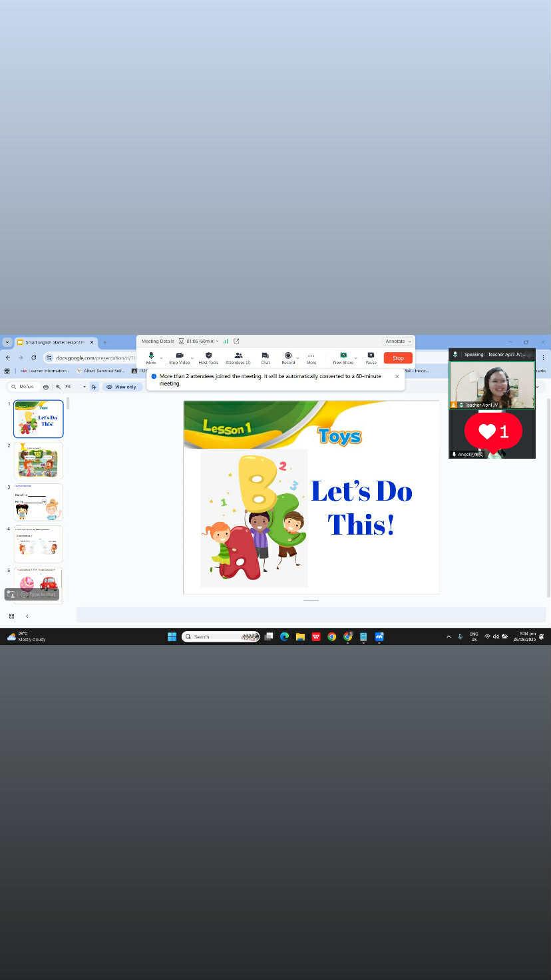Pause the screen share
Viewport: 551px width, 980px height.
coord(371,357)
